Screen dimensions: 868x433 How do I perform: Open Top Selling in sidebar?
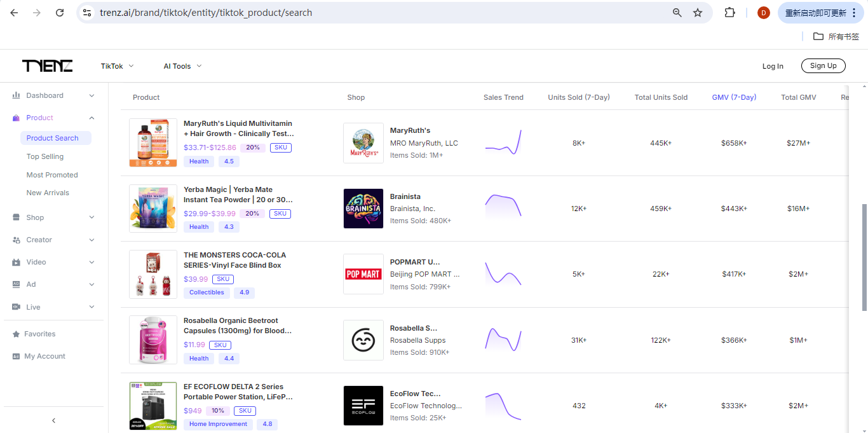click(45, 156)
